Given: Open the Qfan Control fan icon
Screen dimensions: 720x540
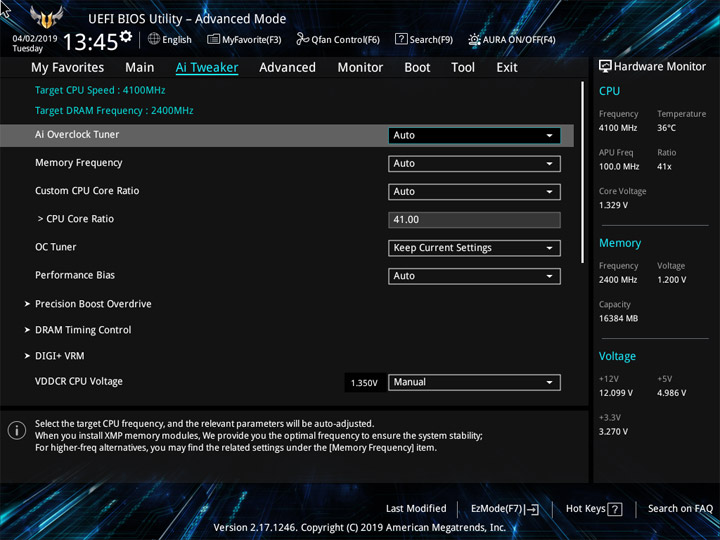Looking at the screenshot, I should pos(302,39).
